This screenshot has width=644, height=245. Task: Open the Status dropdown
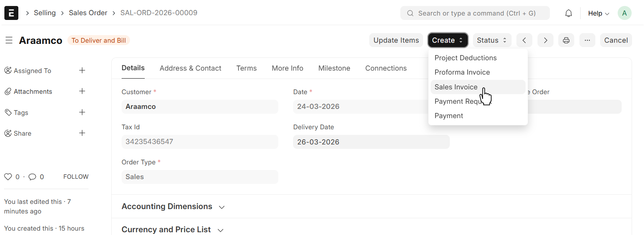[491, 40]
